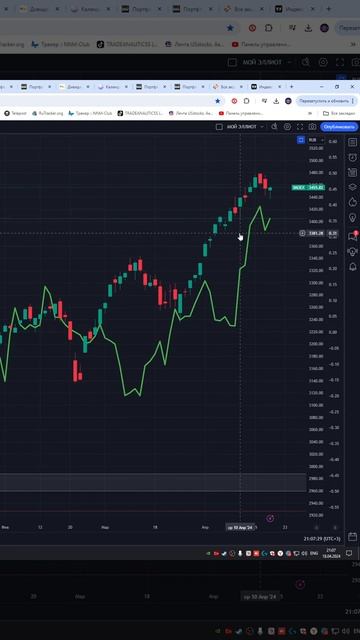Open the Object tree layers icon

pyautogui.click(x=352, y=187)
